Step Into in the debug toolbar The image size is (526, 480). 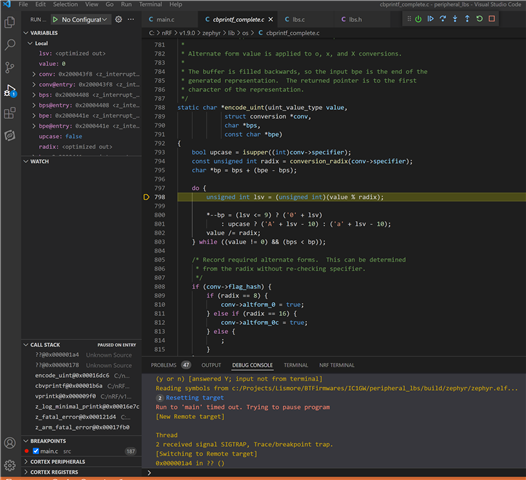455,19
